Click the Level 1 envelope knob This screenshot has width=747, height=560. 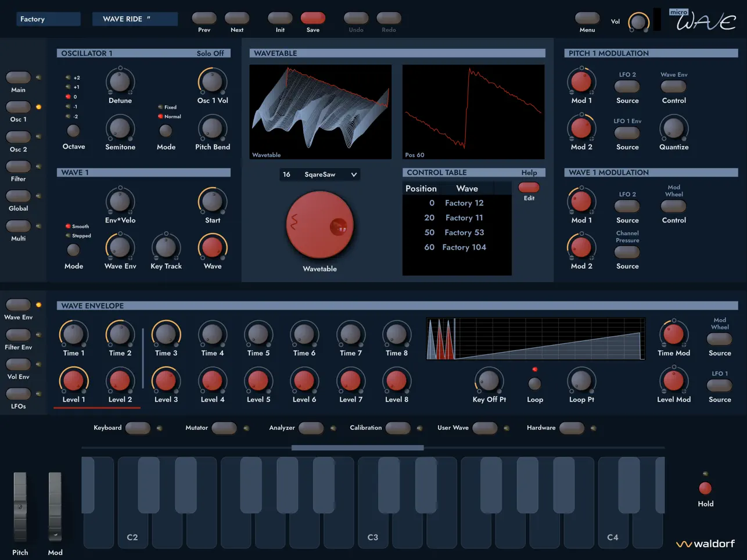(74, 381)
